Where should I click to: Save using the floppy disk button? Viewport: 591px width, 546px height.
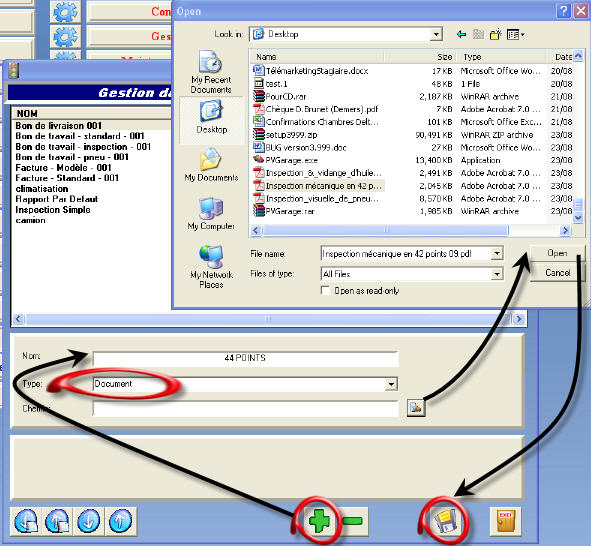coord(445,521)
